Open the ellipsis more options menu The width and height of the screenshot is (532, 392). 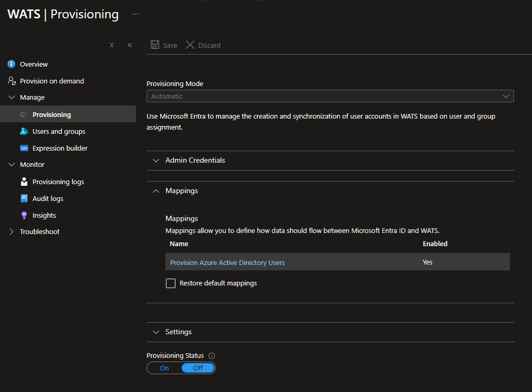pyautogui.click(x=135, y=14)
